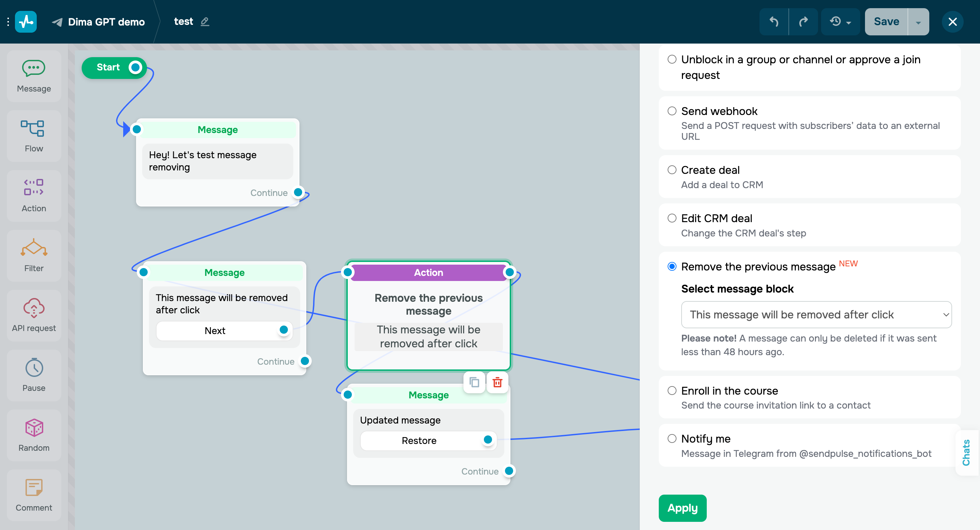Select the Random block tool
The width and height of the screenshot is (980, 530).
pyautogui.click(x=33, y=435)
